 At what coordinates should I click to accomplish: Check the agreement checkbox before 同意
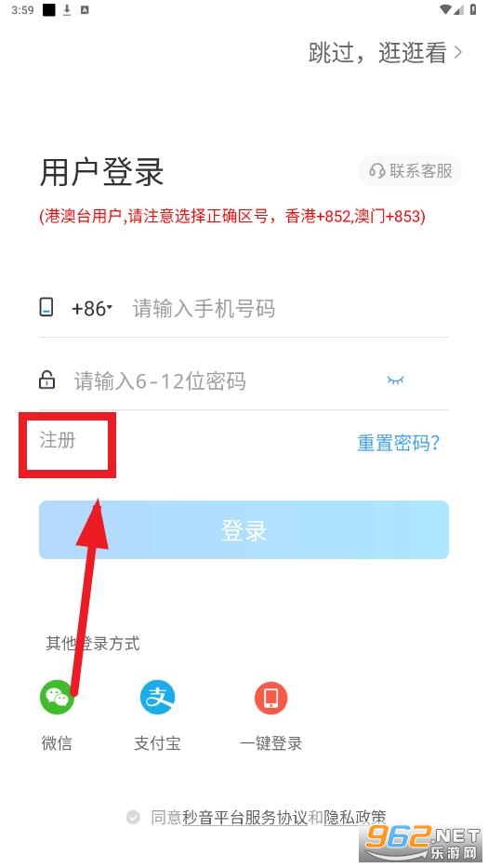(x=133, y=817)
